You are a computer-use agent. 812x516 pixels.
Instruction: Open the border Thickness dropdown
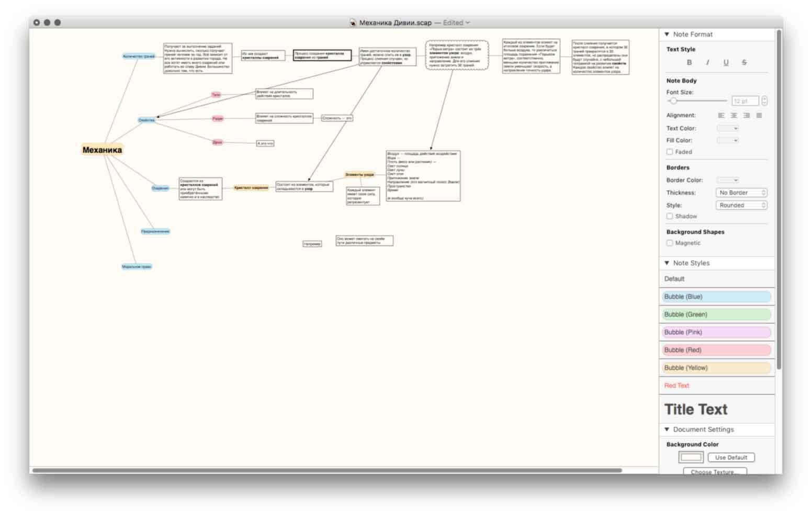(741, 193)
